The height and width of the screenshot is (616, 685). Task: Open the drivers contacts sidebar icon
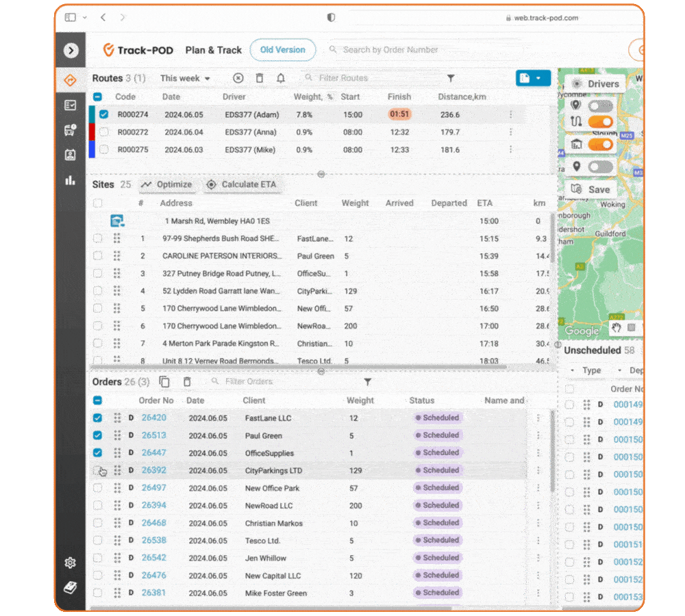coord(71,155)
